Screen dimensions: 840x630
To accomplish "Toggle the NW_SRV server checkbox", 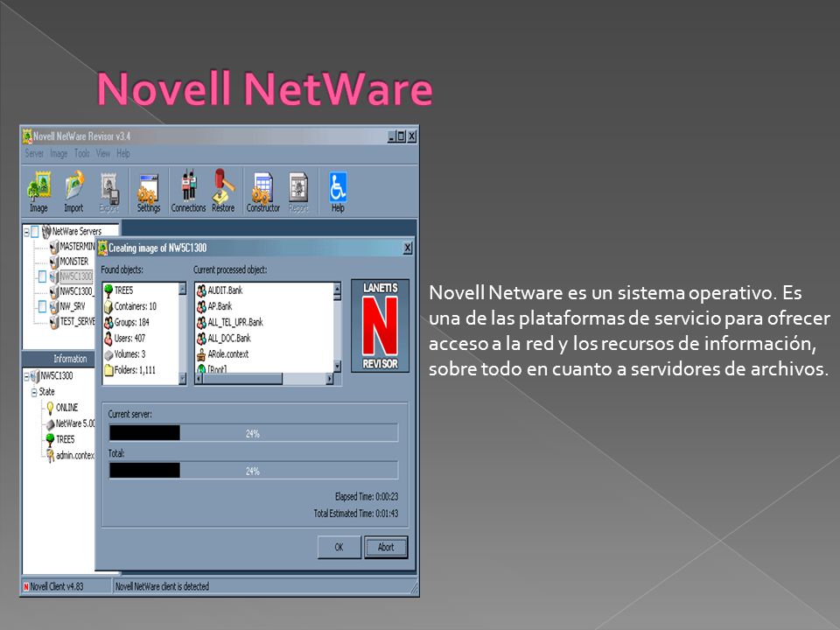I will [x=42, y=306].
